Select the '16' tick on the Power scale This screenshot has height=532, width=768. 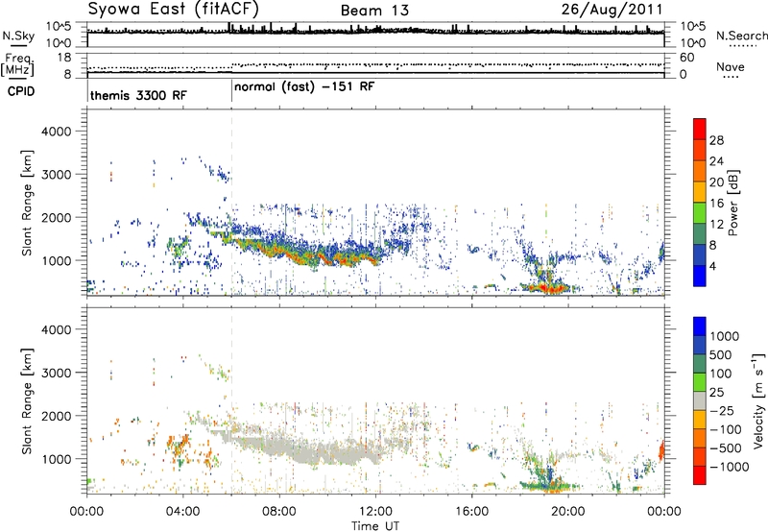click(x=716, y=204)
